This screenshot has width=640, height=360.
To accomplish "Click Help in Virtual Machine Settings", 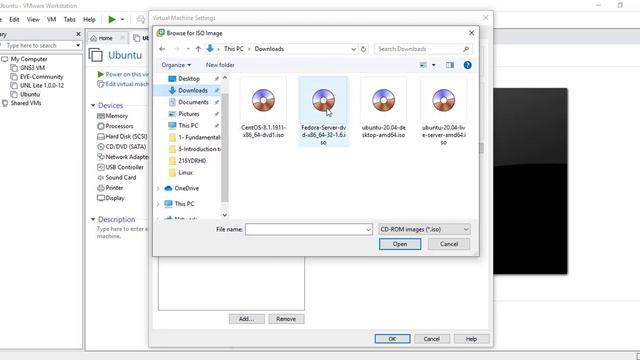I will point(471,339).
